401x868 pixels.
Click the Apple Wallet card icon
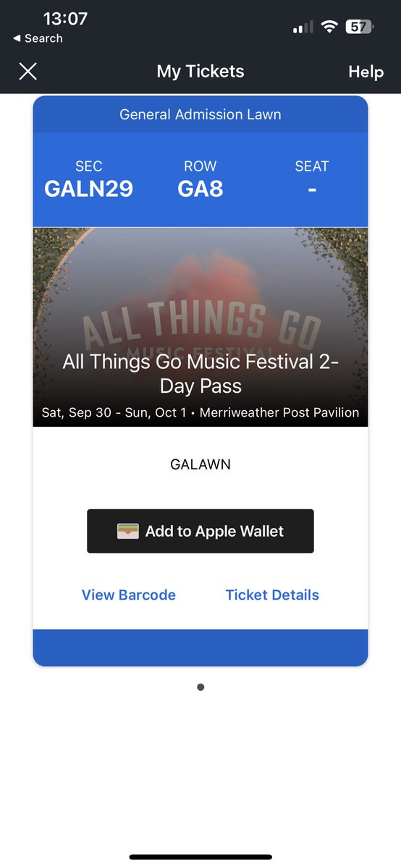point(127,531)
